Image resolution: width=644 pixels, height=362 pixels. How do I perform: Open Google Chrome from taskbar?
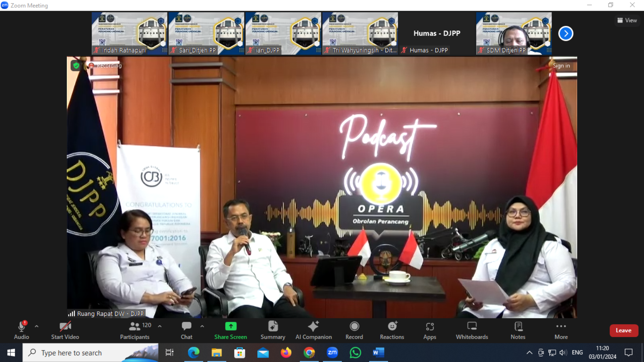(309, 353)
